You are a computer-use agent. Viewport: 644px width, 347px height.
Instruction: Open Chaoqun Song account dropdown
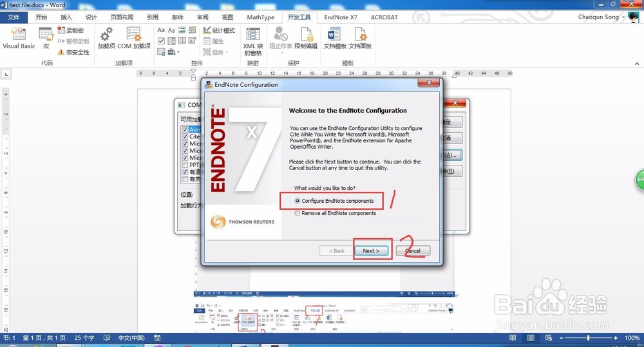pyautogui.click(x=601, y=17)
